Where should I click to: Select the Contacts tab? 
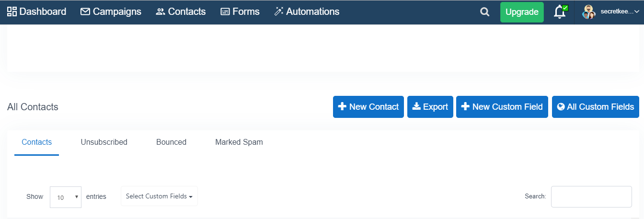[x=37, y=142]
